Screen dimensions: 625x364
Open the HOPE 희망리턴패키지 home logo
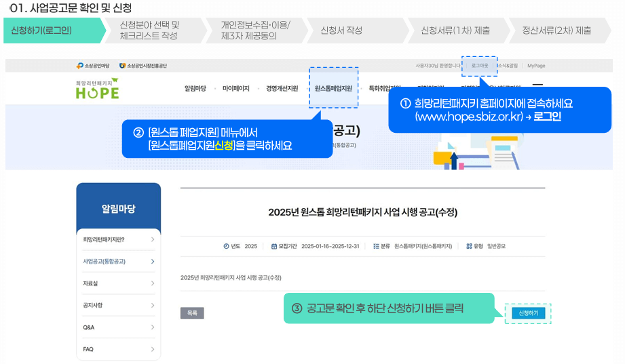97,88
